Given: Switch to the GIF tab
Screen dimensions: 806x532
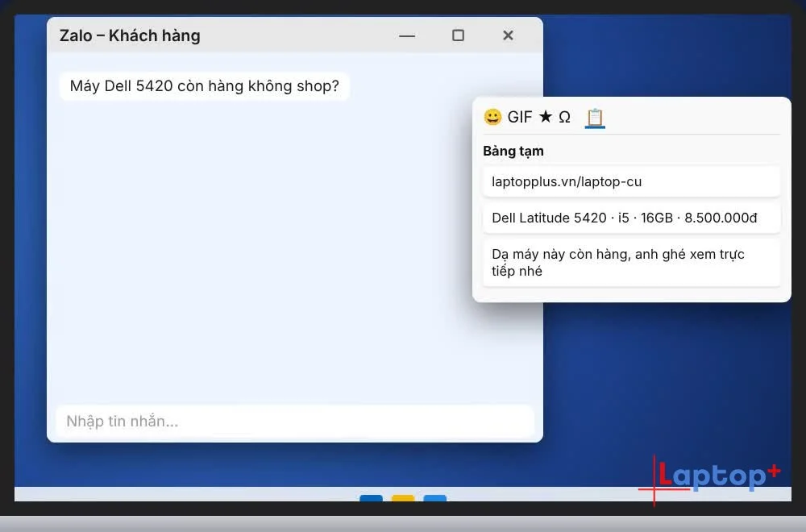Looking at the screenshot, I should [520, 117].
